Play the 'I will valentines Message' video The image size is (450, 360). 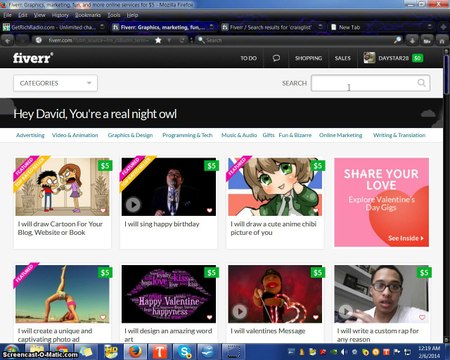coord(239,312)
